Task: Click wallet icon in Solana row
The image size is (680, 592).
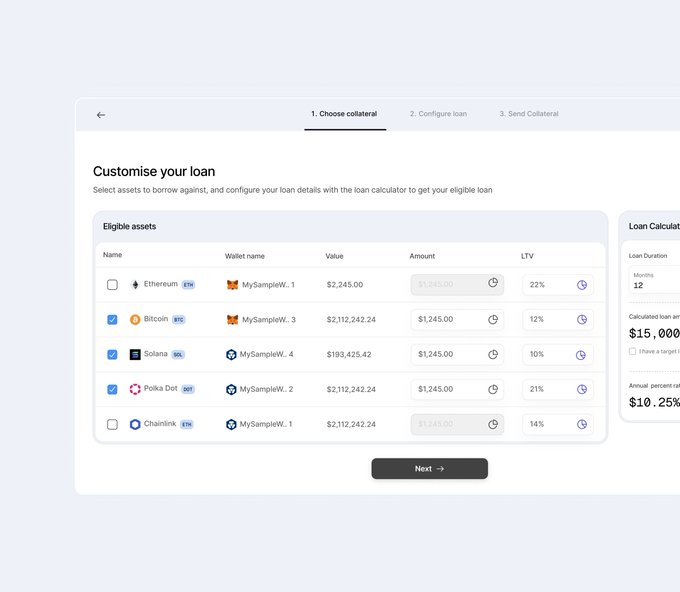Action: tap(231, 354)
